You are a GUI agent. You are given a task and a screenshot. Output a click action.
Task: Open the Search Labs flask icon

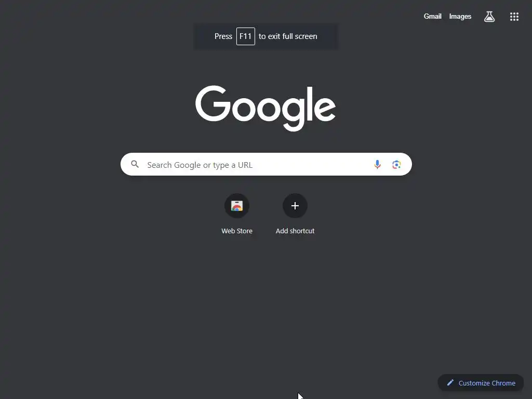pyautogui.click(x=489, y=16)
